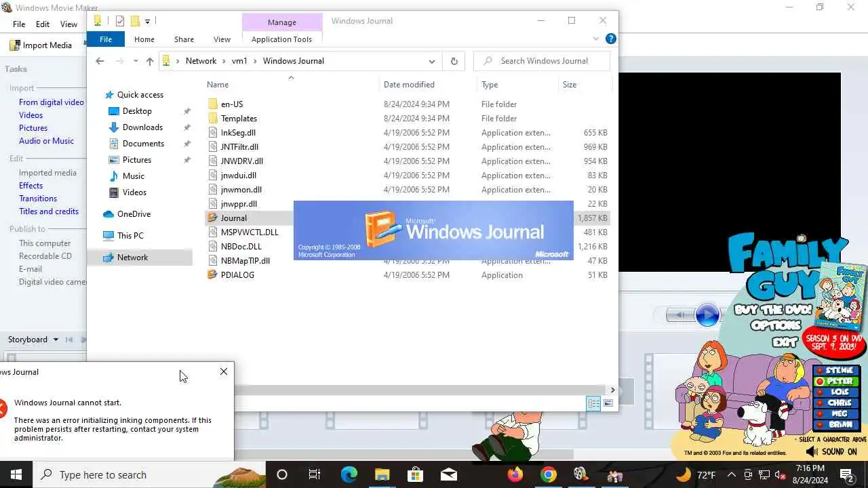The image size is (868, 488).
Task: Click Options on Family Guy menu
Action: pyautogui.click(x=776, y=325)
